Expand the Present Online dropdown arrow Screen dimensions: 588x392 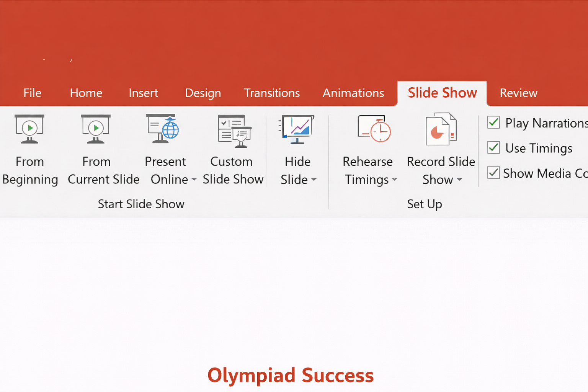[x=194, y=180]
